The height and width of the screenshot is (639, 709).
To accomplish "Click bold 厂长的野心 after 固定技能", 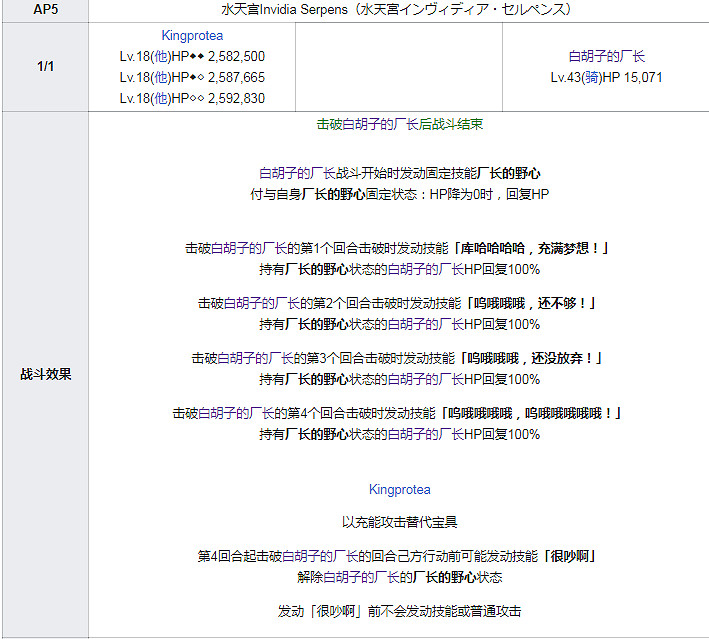I will tap(509, 173).
